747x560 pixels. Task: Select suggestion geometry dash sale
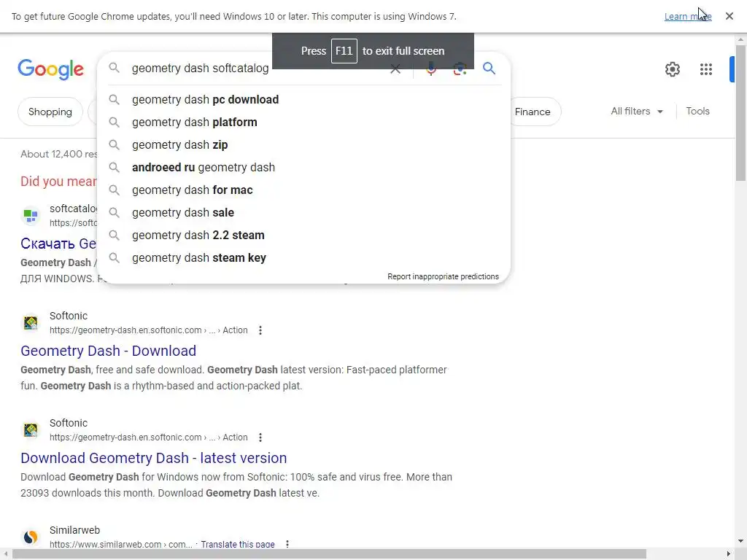304,212
